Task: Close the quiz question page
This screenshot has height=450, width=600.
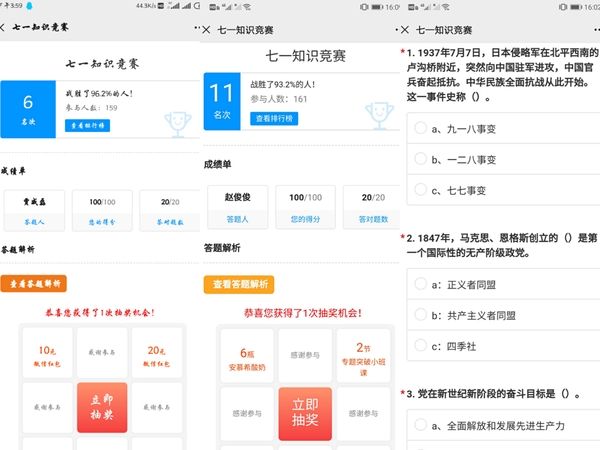Action: click(x=404, y=30)
